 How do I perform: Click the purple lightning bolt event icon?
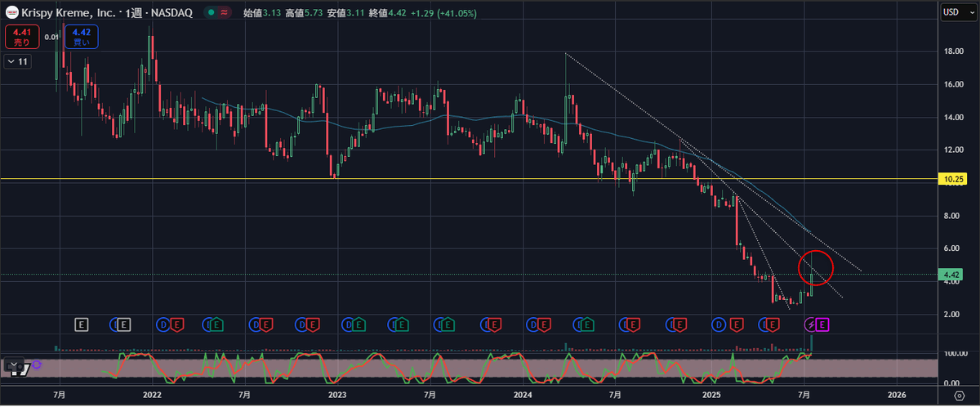click(x=810, y=324)
